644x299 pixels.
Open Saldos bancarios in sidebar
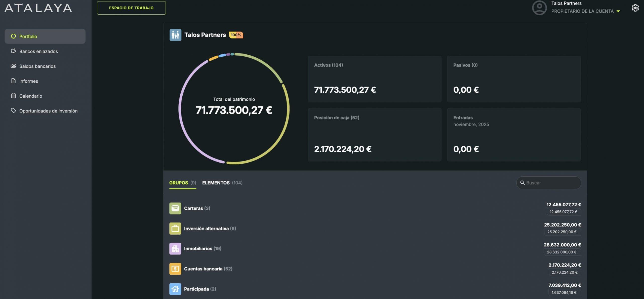tap(37, 66)
